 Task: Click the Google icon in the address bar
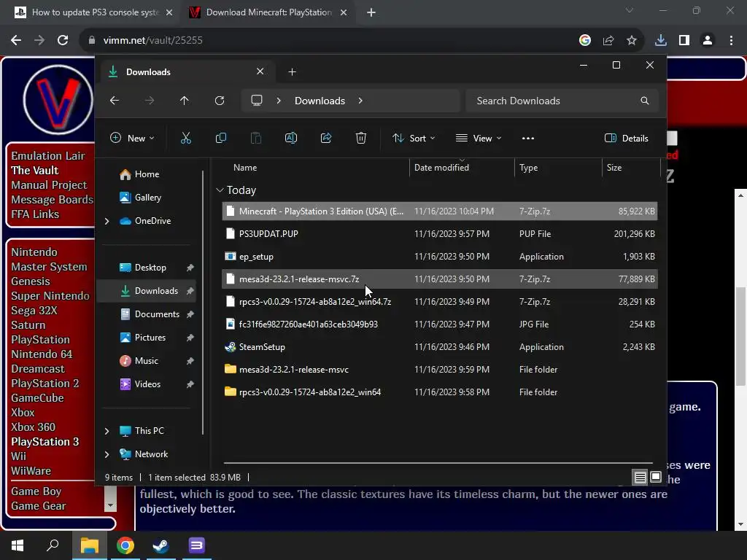584,40
